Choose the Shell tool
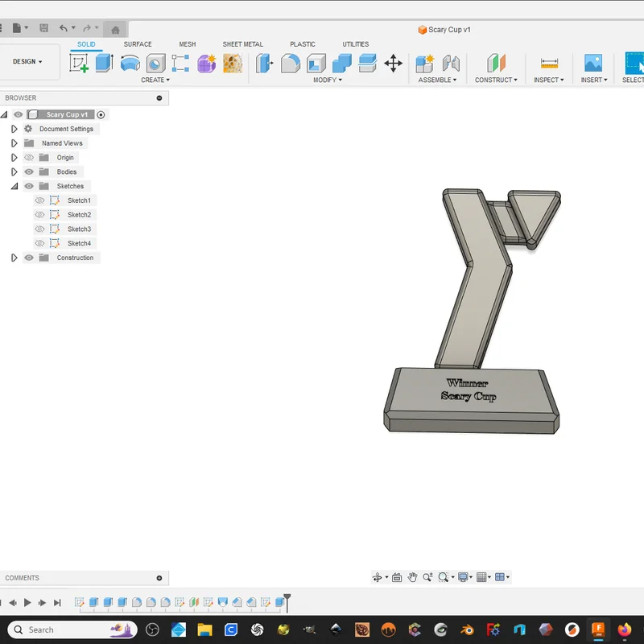The height and width of the screenshot is (644, 644). tap(316, 64)
